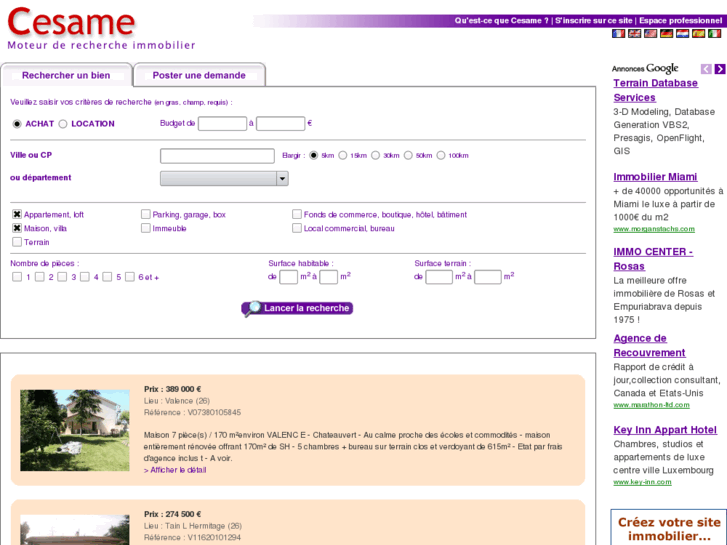
Task: Set search radius to 30km
Action: pos(376,155)
